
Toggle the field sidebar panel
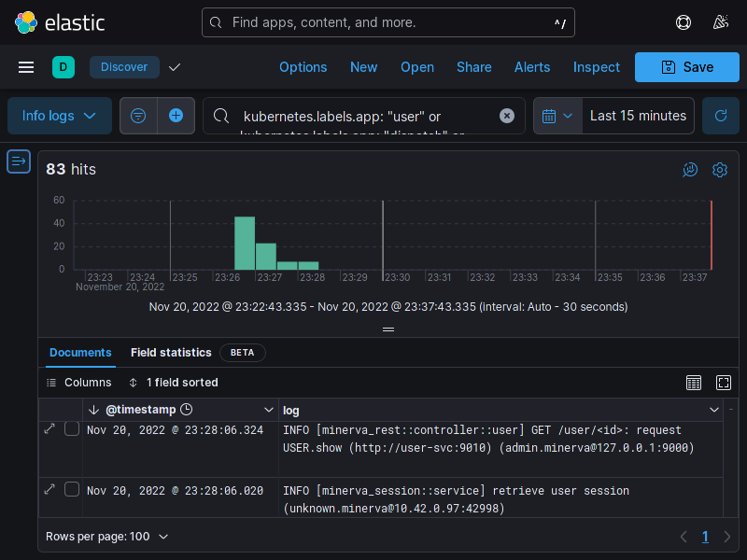coord(19,161)
